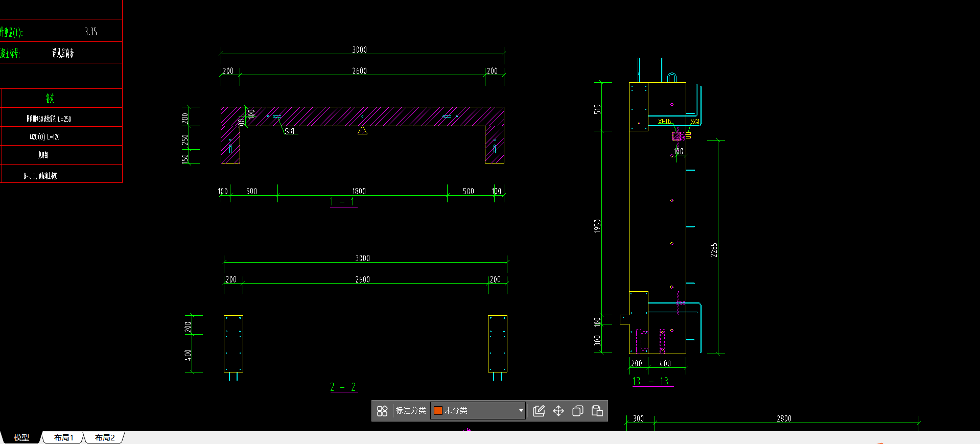Select the 1800 dimension text

(359, 191)
